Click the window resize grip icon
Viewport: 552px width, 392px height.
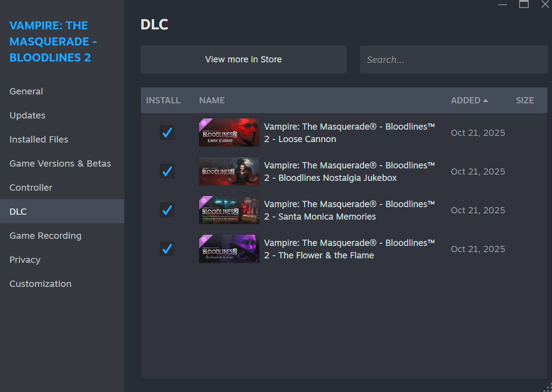click(548, 388)
